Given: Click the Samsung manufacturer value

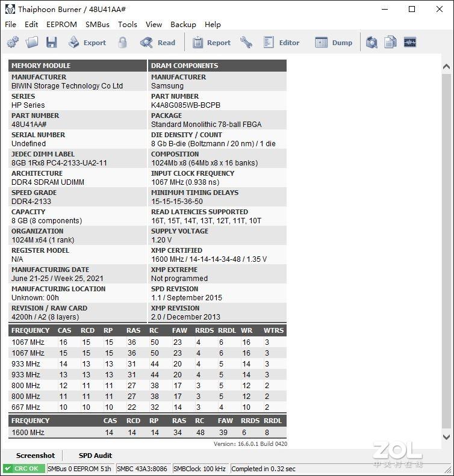Looking at the screenshot, I should [167, 86].
